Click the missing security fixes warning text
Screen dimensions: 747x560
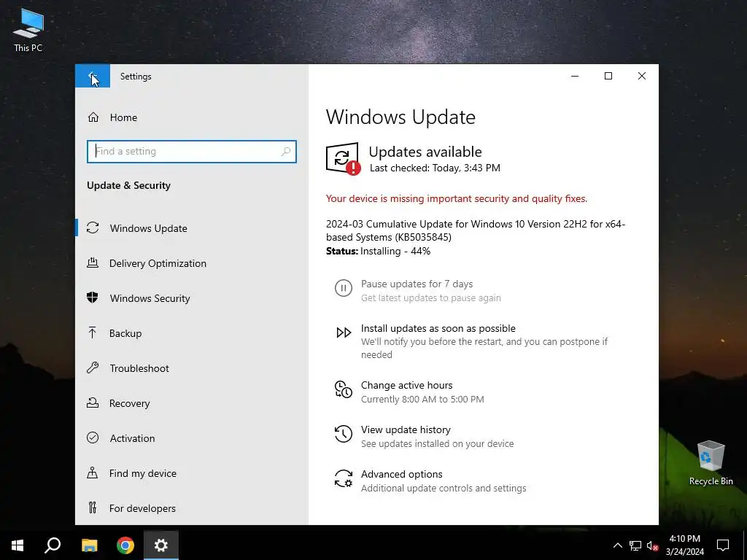click(457, 198)
